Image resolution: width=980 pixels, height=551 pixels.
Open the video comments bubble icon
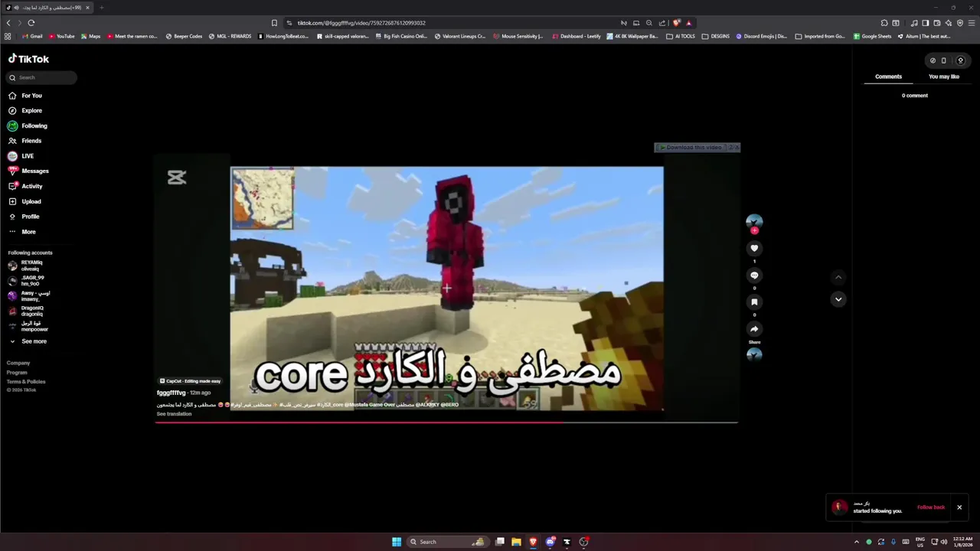(x=754, y=275)
